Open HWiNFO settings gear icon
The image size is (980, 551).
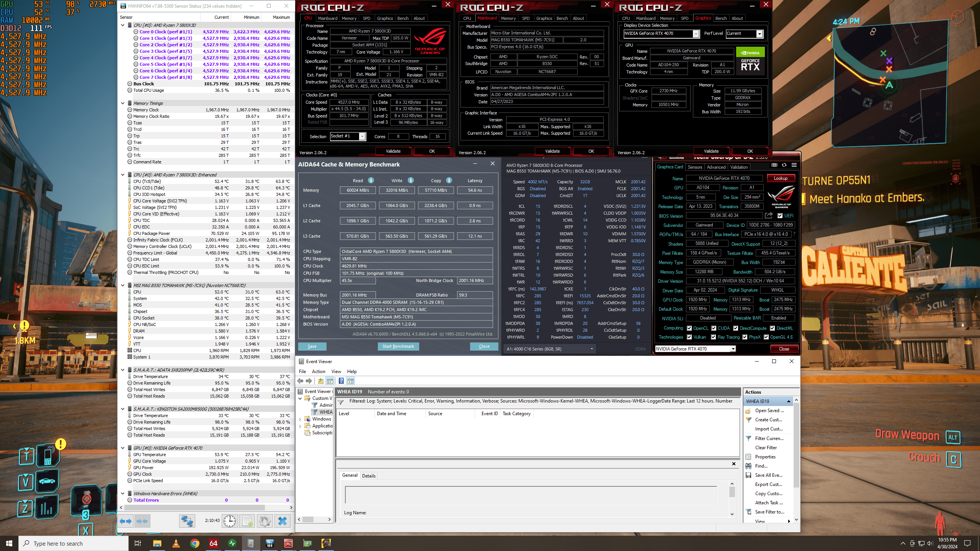tap(265, 521)
